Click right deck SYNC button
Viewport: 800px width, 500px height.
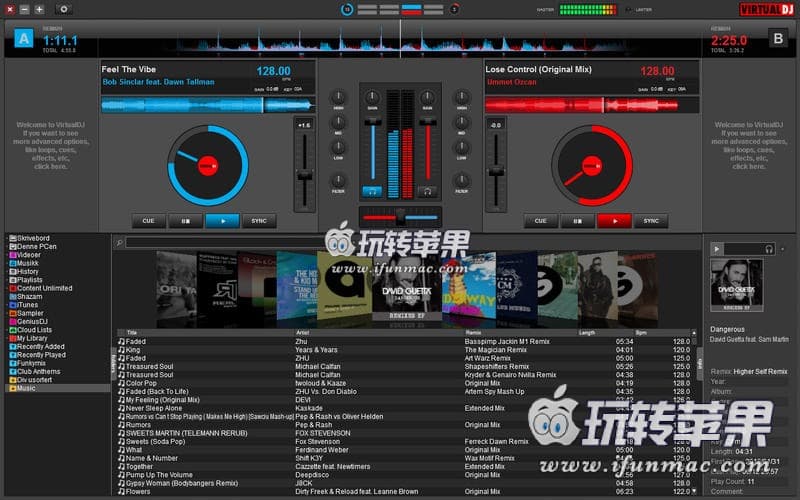point(651,221)
